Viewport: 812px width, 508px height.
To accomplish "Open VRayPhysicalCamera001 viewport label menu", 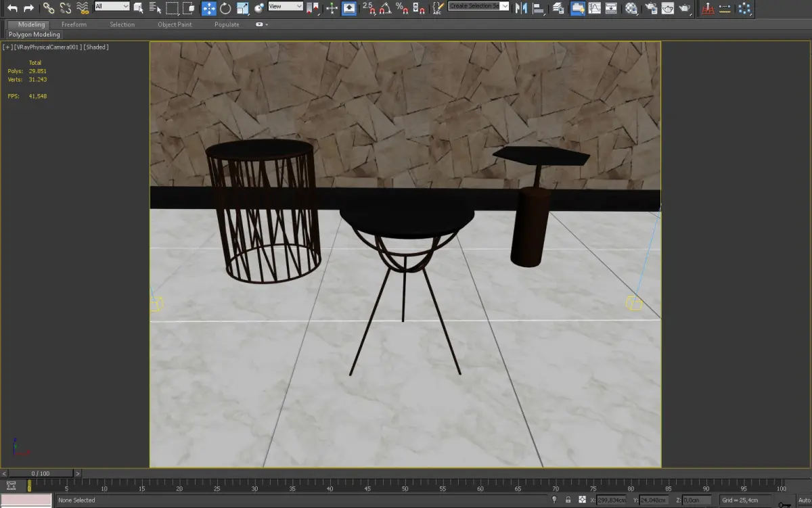I will tap(47, 47).
